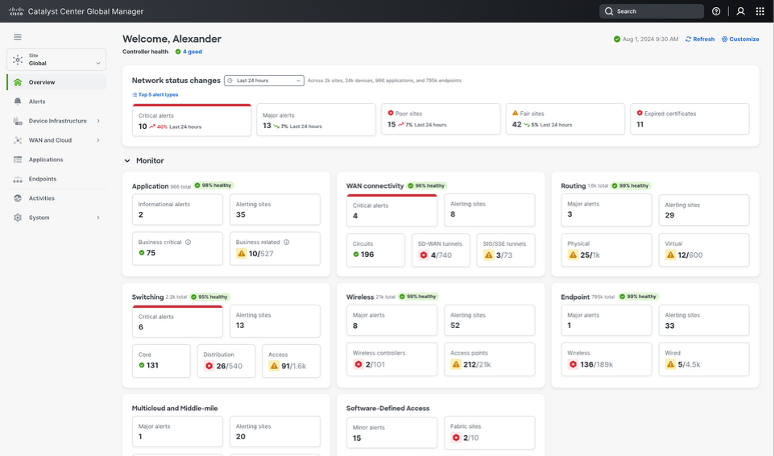774x456 pixels.
Task: Open Switching Distribution 26/540 card
Action: [226, 361]
